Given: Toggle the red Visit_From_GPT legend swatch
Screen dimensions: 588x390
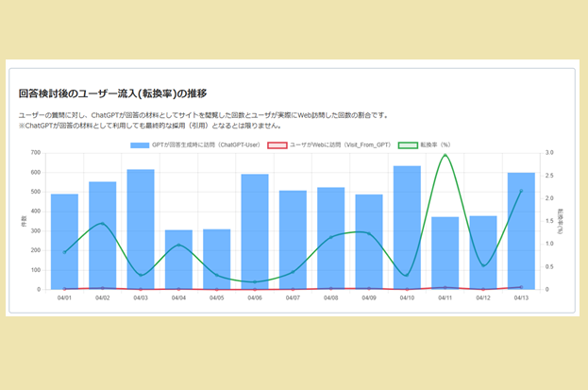Looking at the screenshot, I should coord(277,145).
